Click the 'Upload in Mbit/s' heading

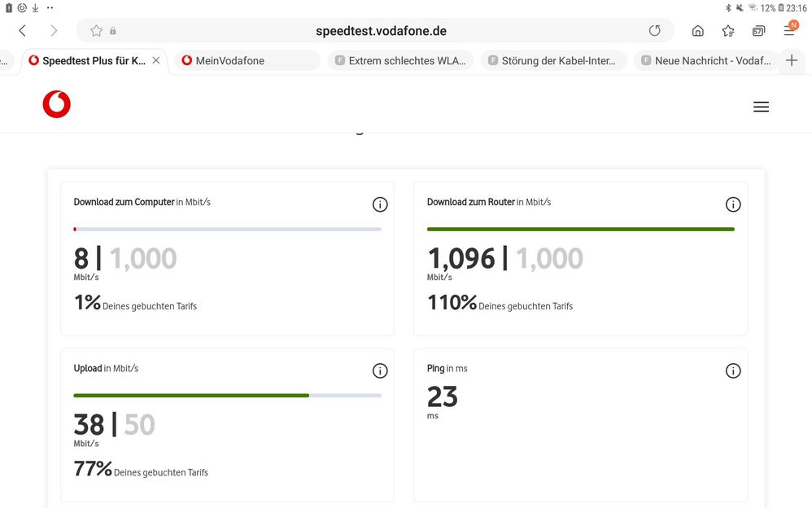[x=106, y=369]
